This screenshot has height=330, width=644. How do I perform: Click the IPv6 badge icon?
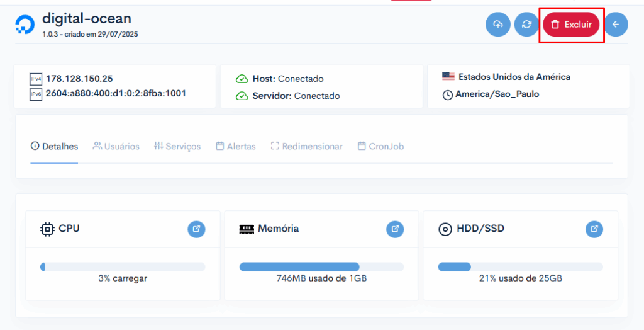[x=36, y=94]
